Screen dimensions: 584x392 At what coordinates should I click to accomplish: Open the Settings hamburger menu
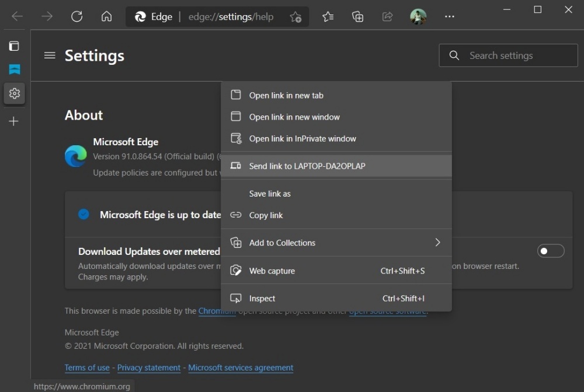50,55
